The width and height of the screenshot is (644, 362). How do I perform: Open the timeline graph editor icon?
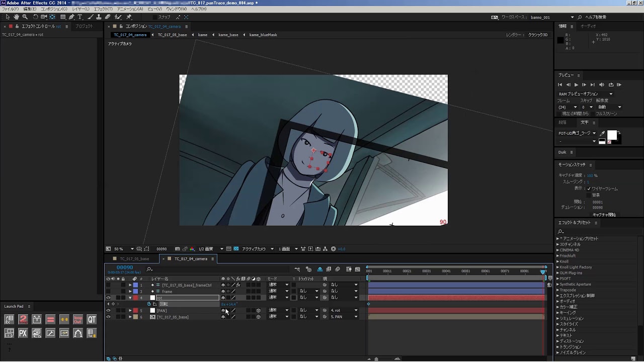click(358, 269)
